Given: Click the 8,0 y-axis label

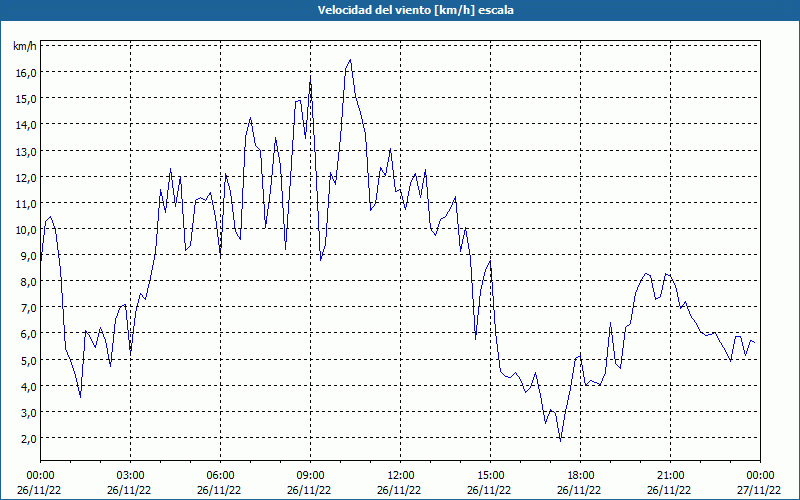Looking at the screenshot, I should pyautogui.click(x=28, y=282).
